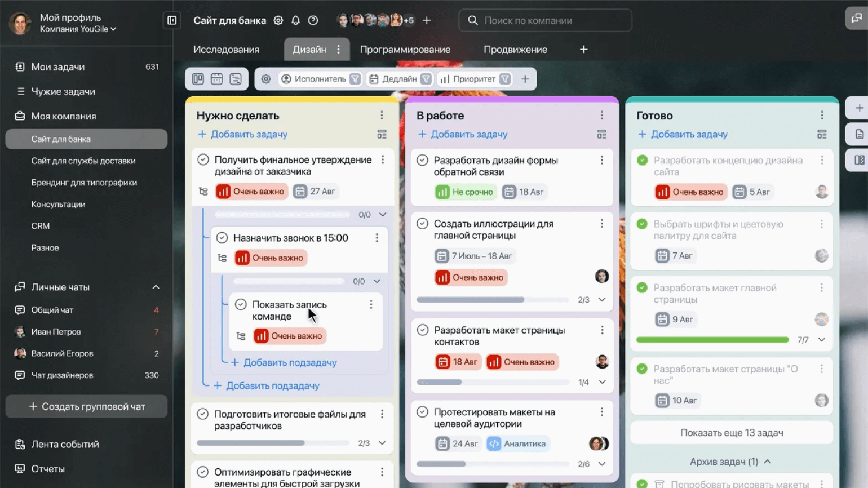Image resolution: width=868 pixels, height=488 pixels.
Task: Expand subtasks of 'Разработать макет страницы контактов'
Action: (x=602, y=382)
